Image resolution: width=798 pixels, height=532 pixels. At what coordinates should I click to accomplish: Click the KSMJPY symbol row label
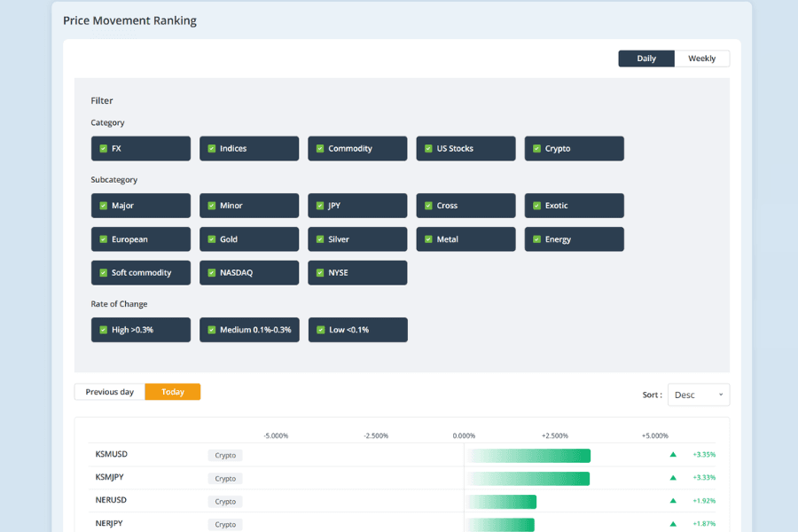coord(109,477)
